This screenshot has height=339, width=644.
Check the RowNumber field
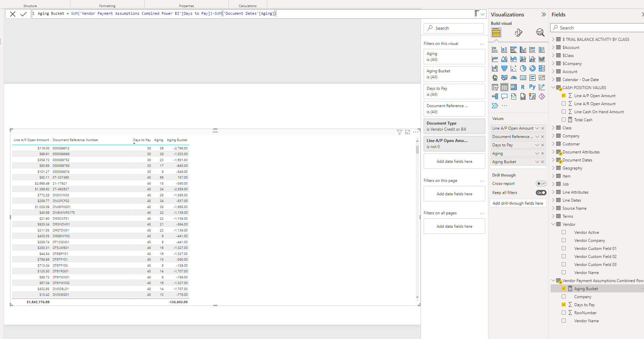point(564,313)
